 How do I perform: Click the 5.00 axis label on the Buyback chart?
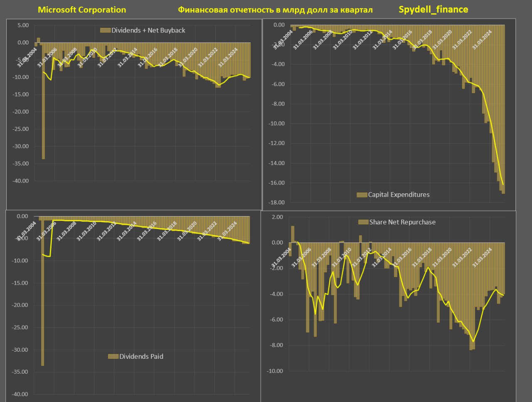(x=23, y=25)
